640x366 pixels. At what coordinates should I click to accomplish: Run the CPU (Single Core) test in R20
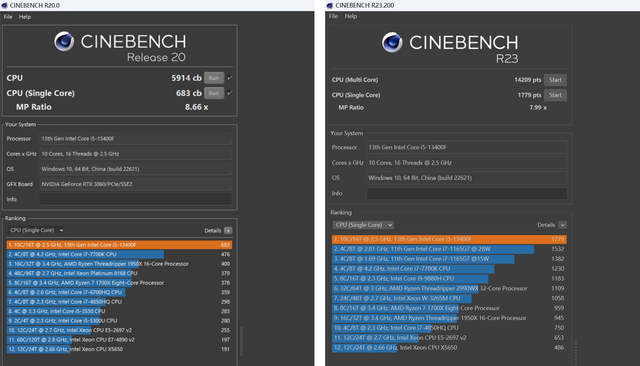coord(214,93)
